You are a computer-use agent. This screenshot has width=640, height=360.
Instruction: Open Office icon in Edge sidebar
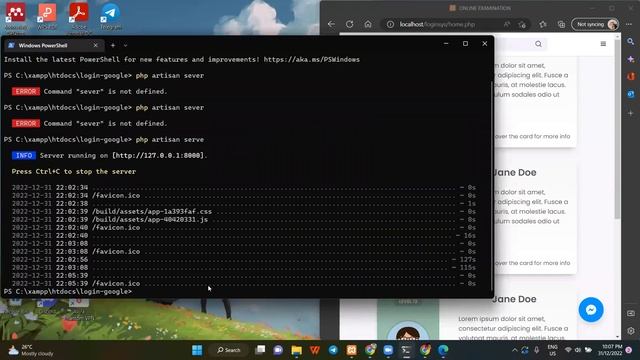pyautogui.click(x=631, y=76)
